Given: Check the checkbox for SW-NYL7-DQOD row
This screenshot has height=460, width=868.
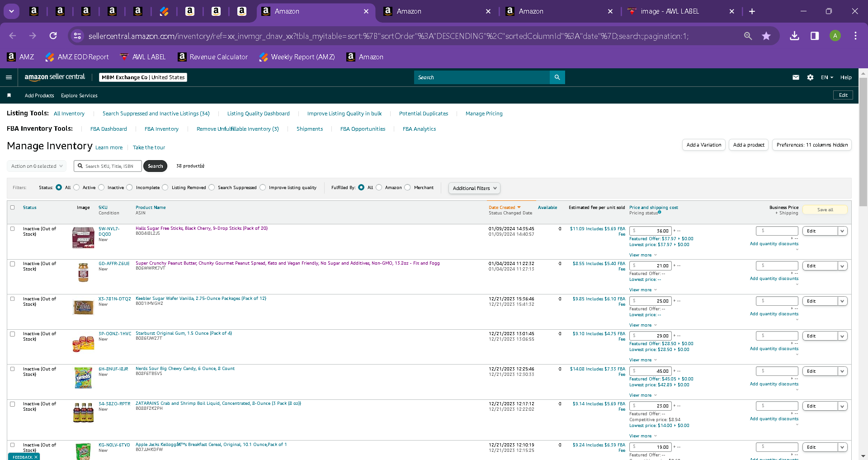Looking at the screenshot, I should [x=13, y=229].
